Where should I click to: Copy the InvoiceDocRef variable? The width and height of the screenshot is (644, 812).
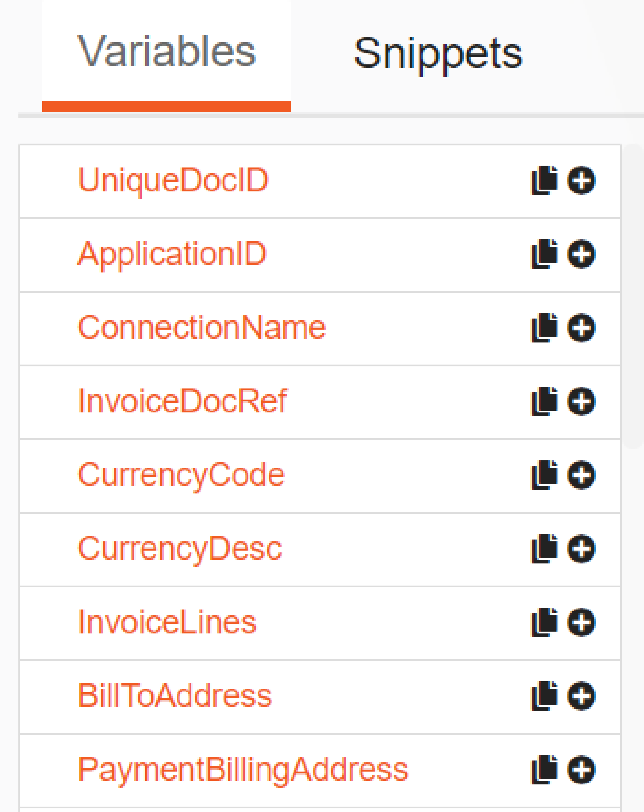(544, 401)
